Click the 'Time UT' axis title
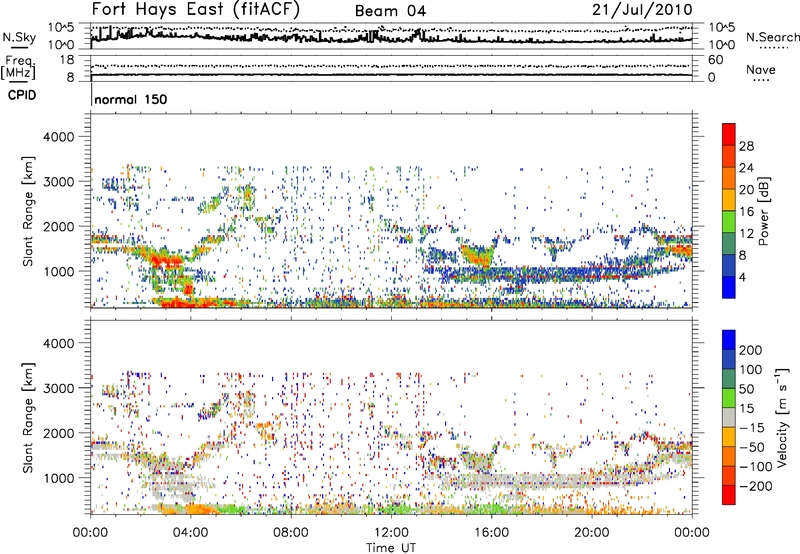The height and width of the screenshot is (554, 800). coord(391,548)
